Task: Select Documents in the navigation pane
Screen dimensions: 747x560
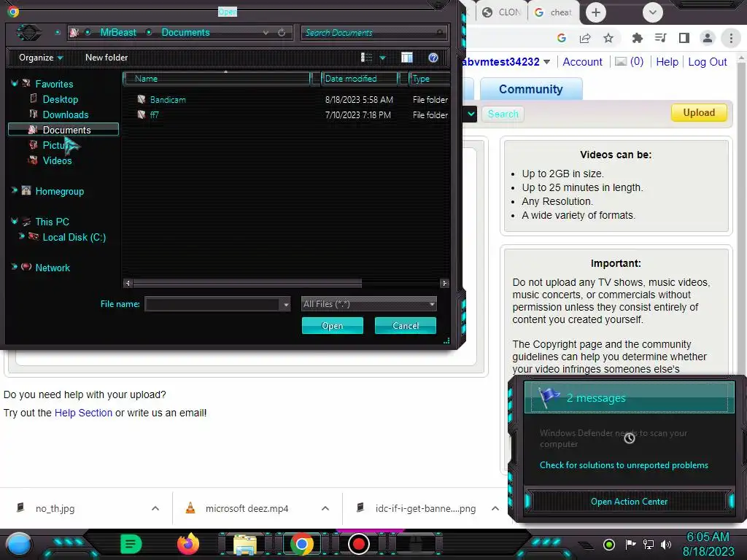Action: coord(63,130)
